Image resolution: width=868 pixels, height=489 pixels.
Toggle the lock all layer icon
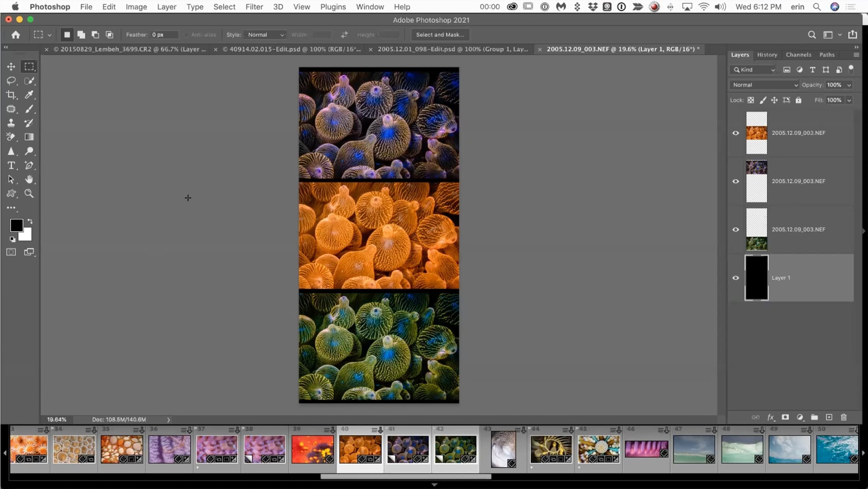[x=799, y=100]
